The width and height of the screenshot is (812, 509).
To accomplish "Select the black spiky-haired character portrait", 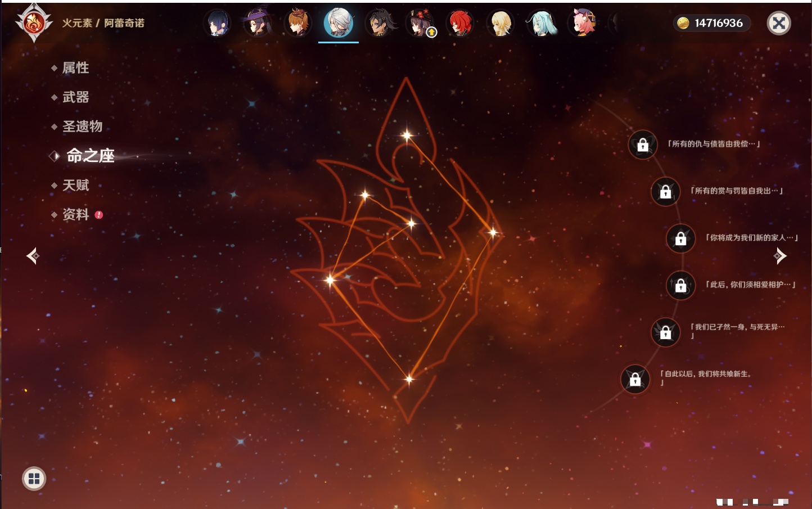I will [380, 23].
